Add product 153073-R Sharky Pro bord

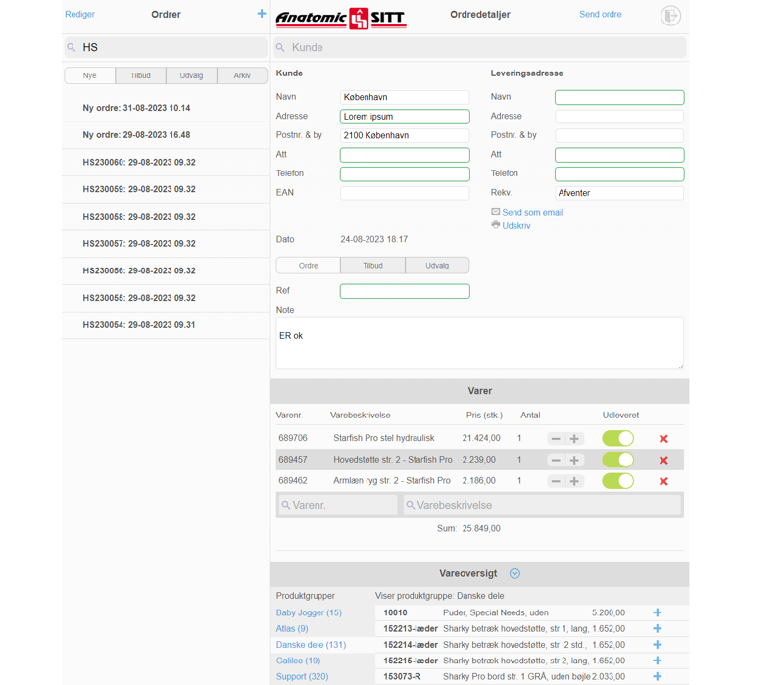(657, 676)
